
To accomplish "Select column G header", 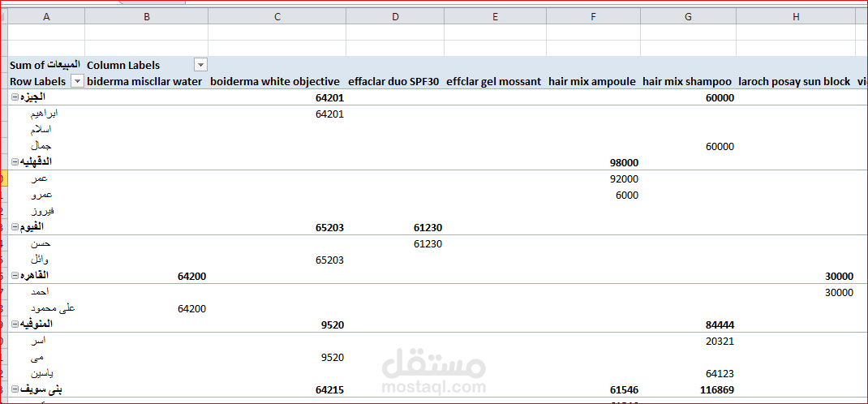I will point(689,16).
